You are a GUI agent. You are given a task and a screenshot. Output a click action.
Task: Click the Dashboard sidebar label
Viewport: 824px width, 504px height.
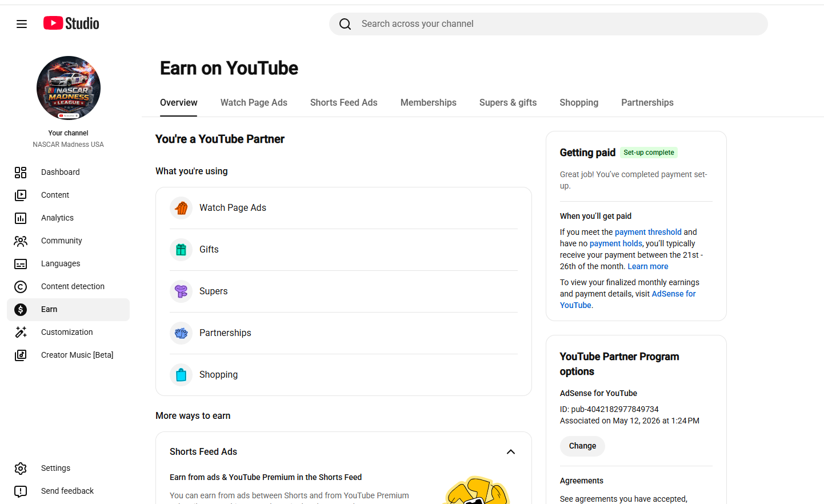61,173
